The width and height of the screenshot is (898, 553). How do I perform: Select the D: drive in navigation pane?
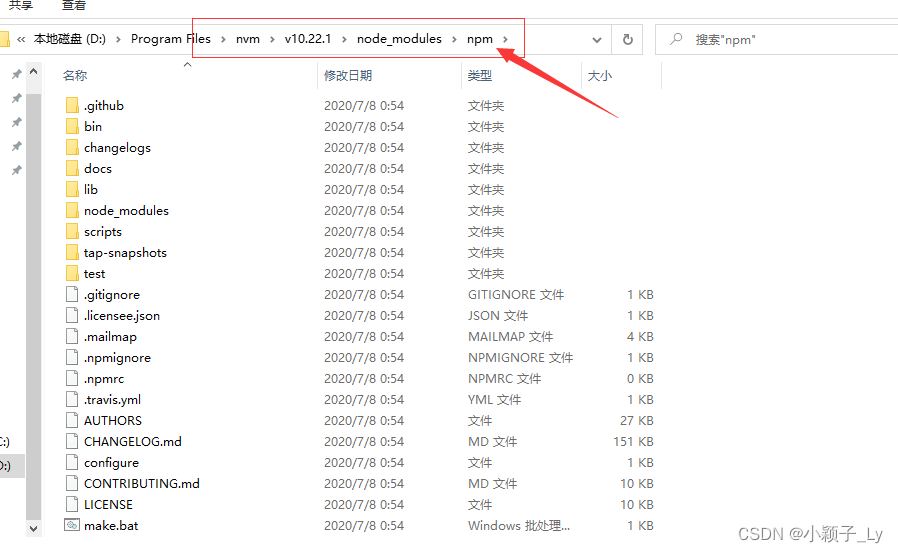(x=11, y=466)
